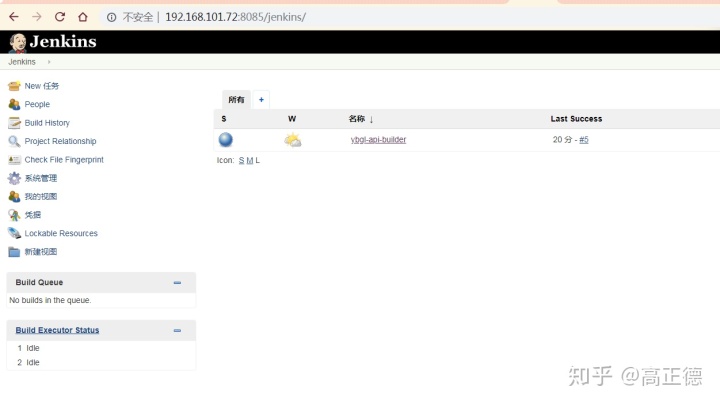720x405 pixels.
Task: Click the Check File Fingerprint icon
Action: pos(14,160)
